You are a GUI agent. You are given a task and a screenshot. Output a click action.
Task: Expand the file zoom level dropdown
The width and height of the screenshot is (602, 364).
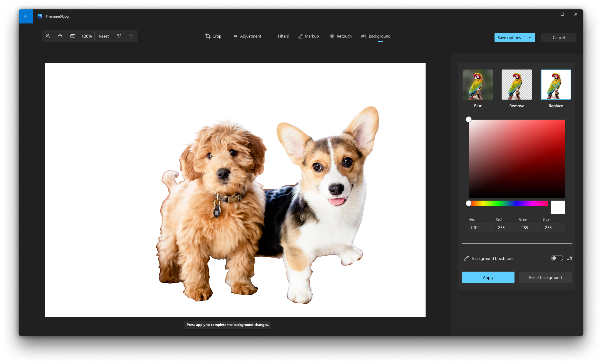coord(86,35)
